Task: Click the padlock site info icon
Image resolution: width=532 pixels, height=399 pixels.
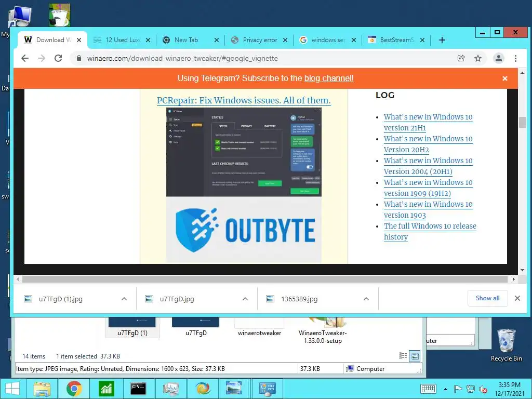Action: tap(79, 58)
